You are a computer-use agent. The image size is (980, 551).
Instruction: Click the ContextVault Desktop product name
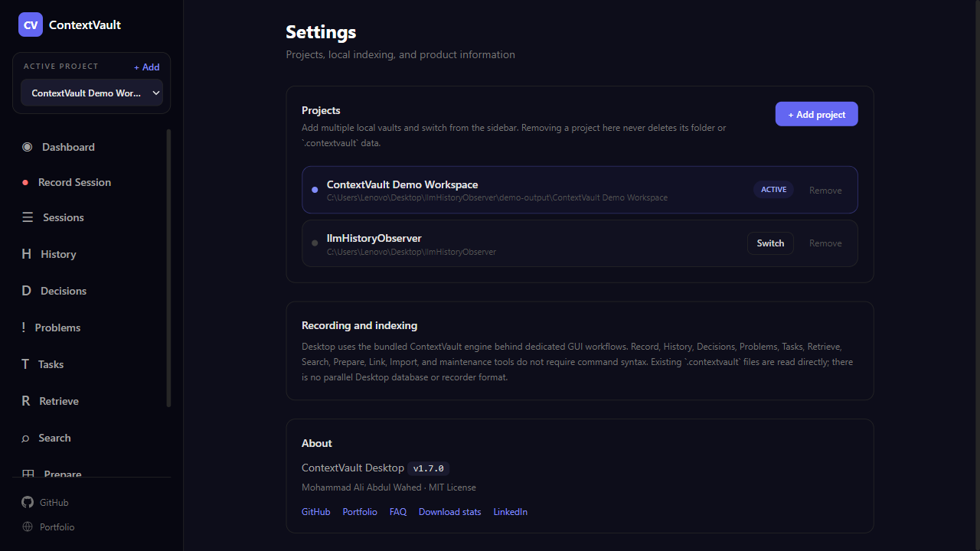click(353, 468)
